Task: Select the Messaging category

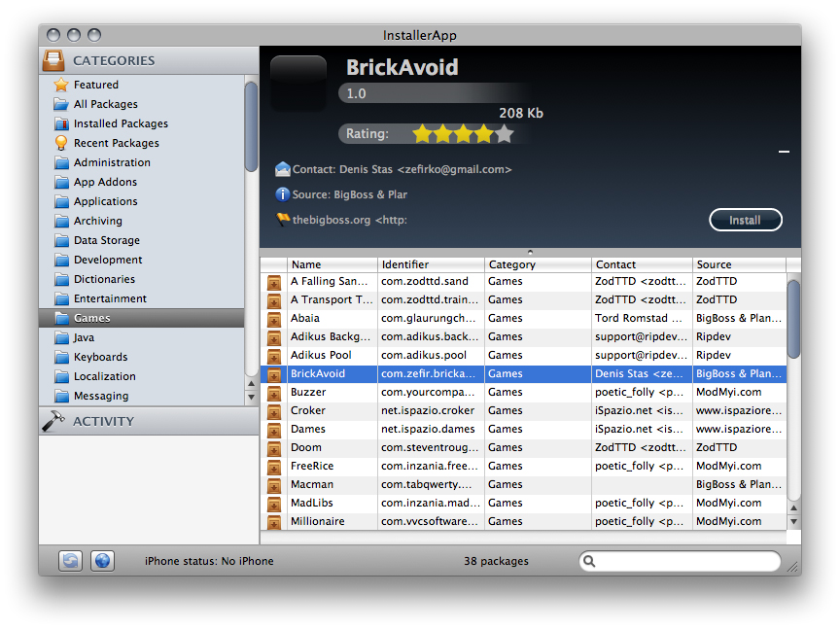Action: 141,396
